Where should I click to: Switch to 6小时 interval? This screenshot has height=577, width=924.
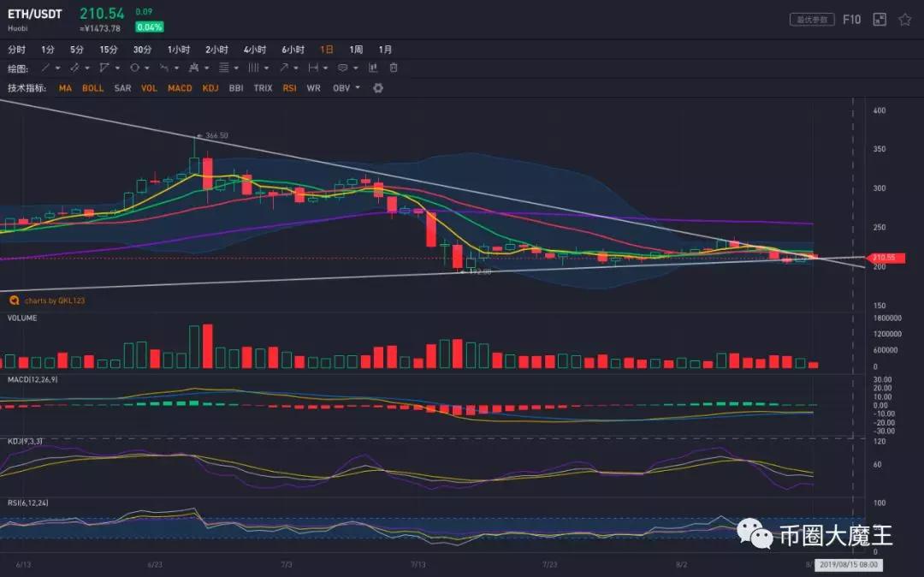tap(293, 50)
